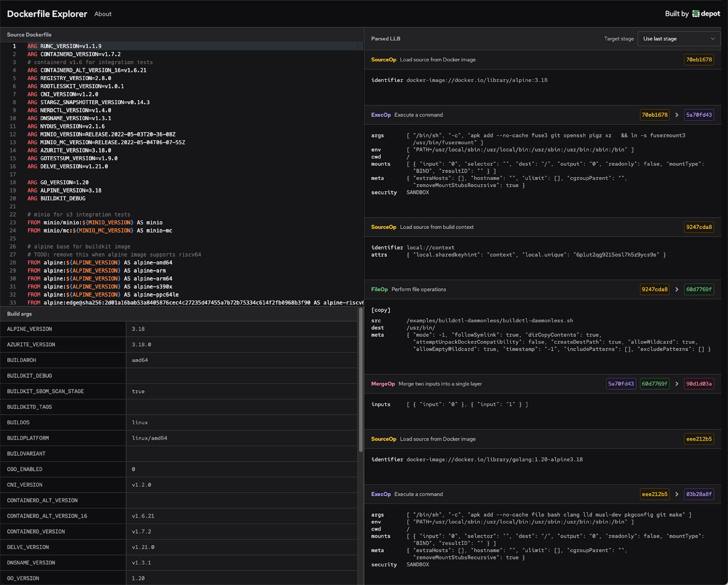The width and height of the screenshot is (728, 585).
Task: Click the 03b28a8f badge on last ExecOp
Action: (699, 494)
